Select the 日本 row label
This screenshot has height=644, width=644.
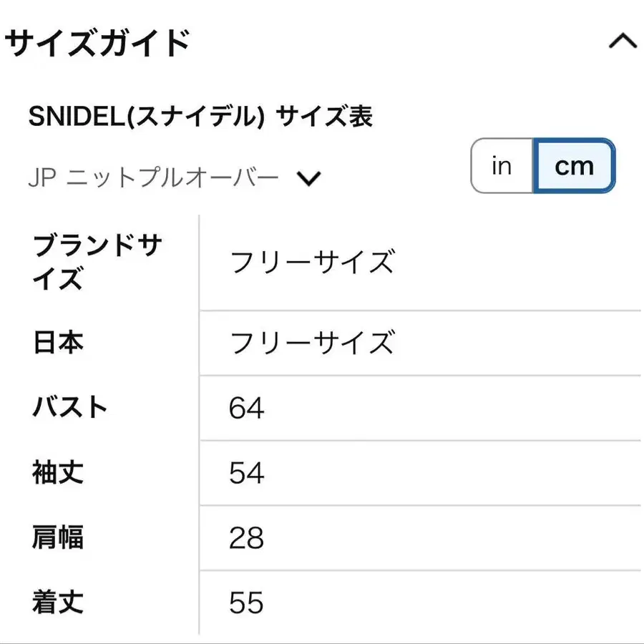point(58,343)
